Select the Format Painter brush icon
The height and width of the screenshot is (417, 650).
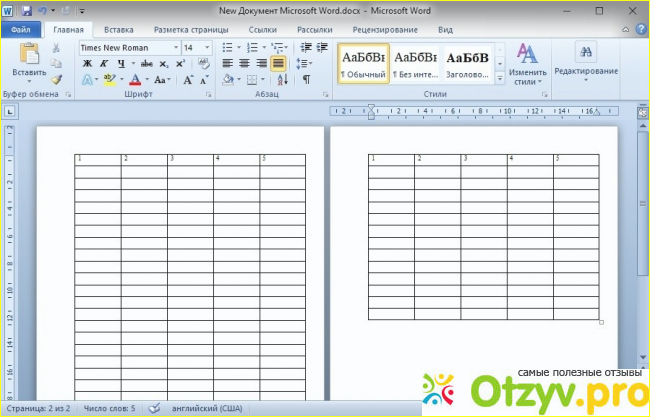(x=57, y=79)
